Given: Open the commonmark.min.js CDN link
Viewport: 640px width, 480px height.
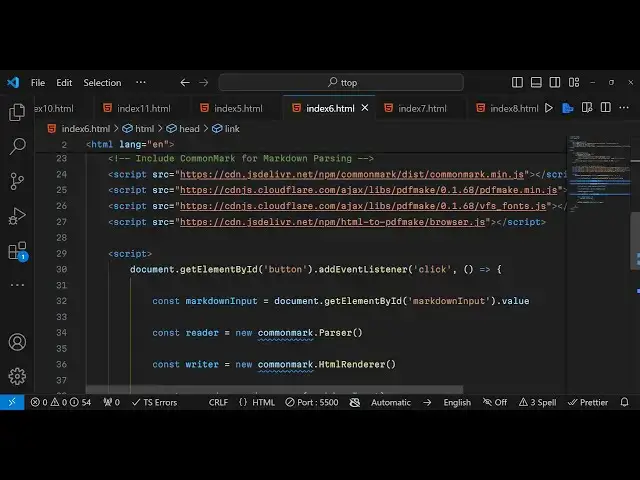Looking at the screenshot, I should (352, 175).
